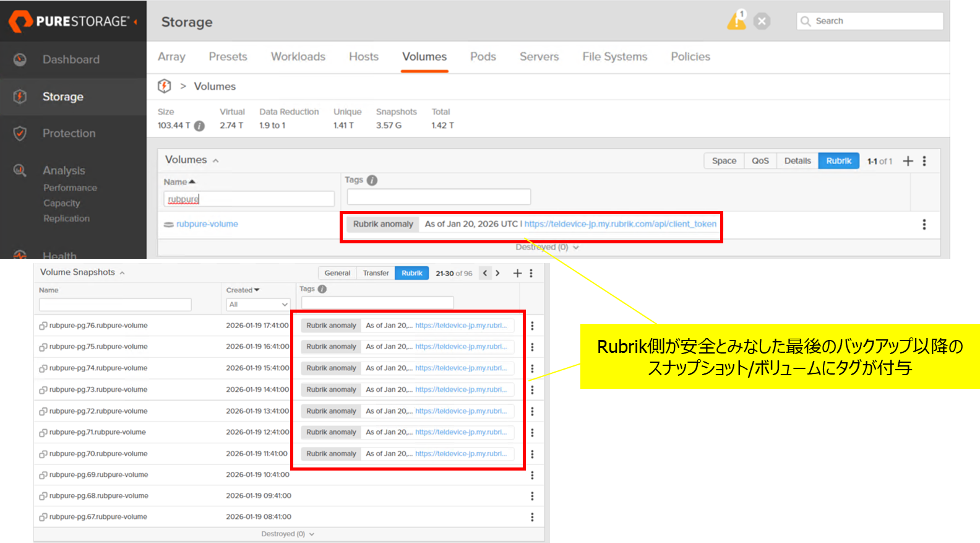Click the Name filter field containing rubpure
This screenshot has height=543, width=980.
coord(249,199)
